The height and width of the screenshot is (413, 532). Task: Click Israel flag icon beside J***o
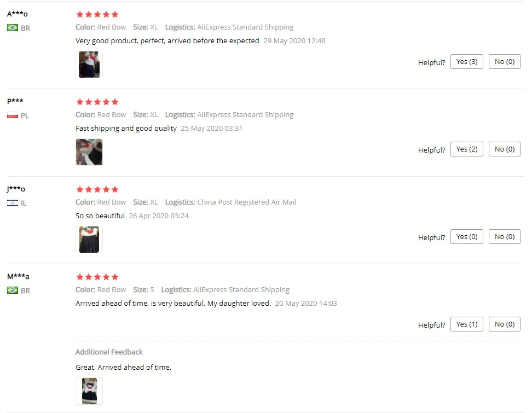click(13, 203)
